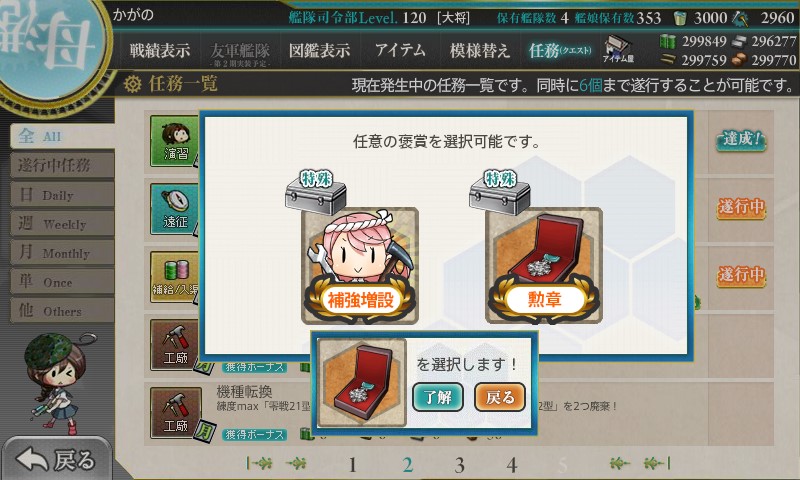The height and width of the screenshot is (480, 800).
Task: Confirm selection with 了解 button
Action: coord(437,397)
